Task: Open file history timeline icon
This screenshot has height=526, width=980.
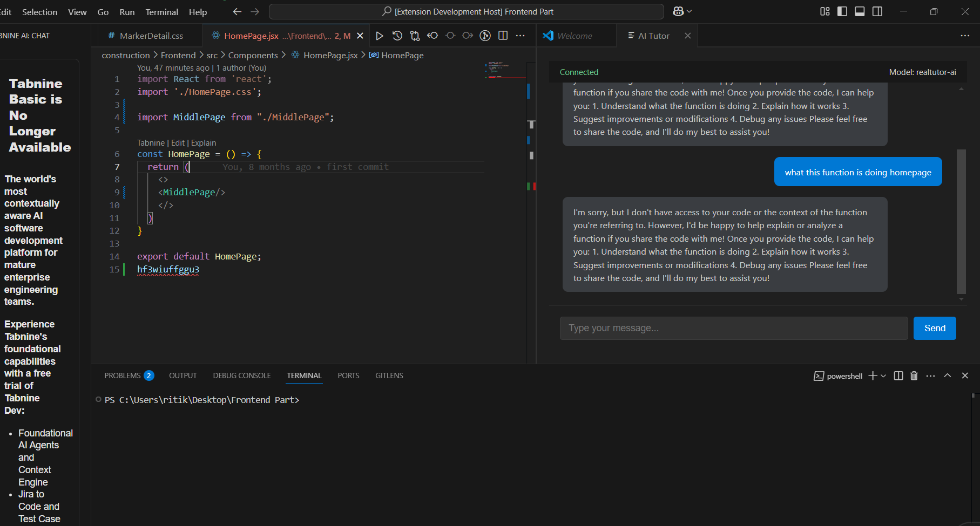Action: coord(397,36)
